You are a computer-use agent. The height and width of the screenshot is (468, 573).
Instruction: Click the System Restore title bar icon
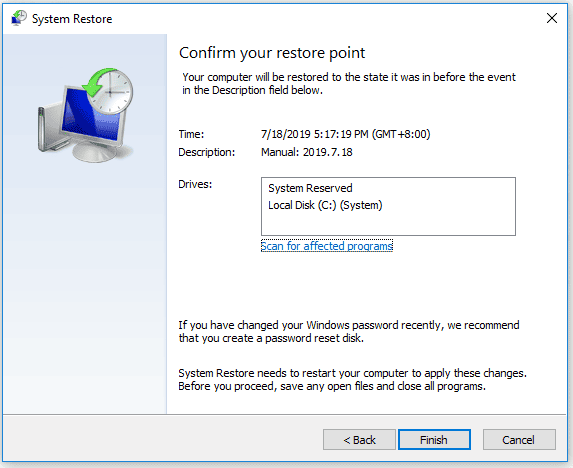[19, 18]
